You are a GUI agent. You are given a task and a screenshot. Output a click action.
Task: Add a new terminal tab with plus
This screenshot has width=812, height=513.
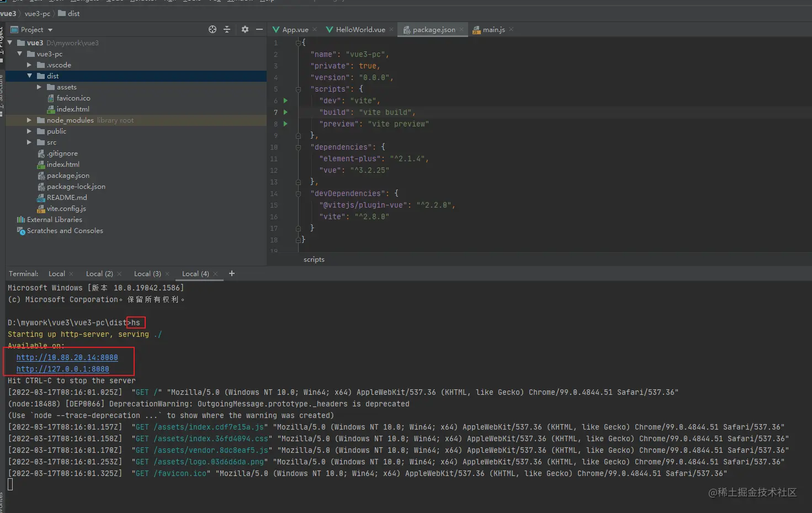point(232,273)
